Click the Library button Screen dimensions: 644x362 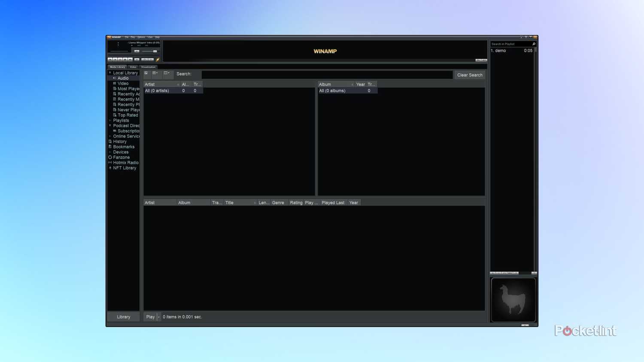click(x=123, y=317)
